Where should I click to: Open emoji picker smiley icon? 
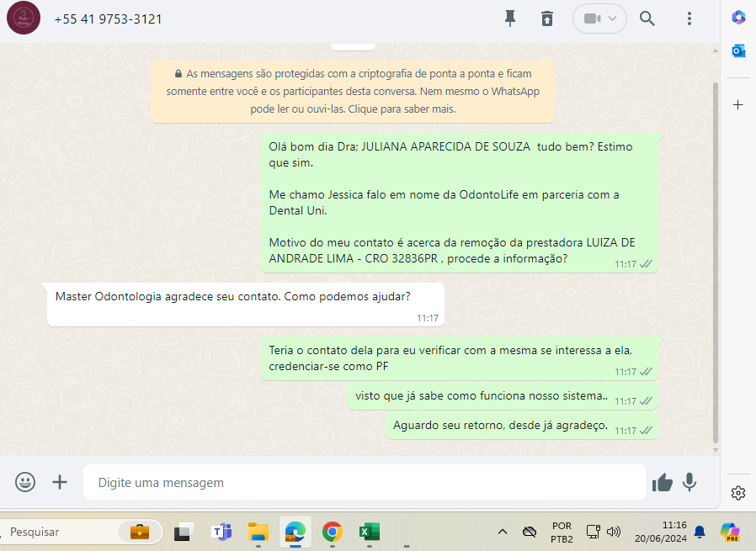pos(25,482)
